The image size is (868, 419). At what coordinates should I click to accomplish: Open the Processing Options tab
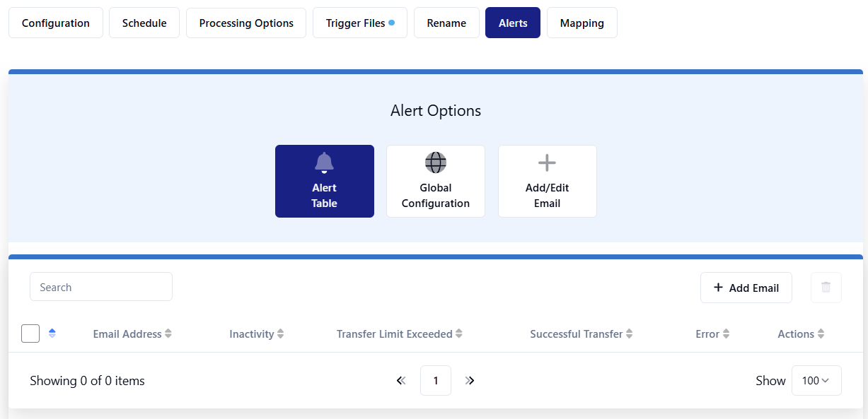(x=246, y=23)
